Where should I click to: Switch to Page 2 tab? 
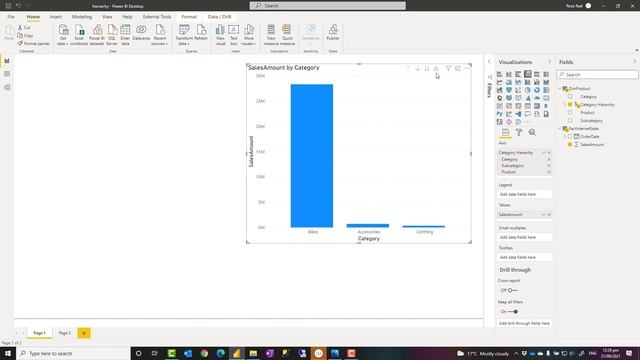coord(64,333)
